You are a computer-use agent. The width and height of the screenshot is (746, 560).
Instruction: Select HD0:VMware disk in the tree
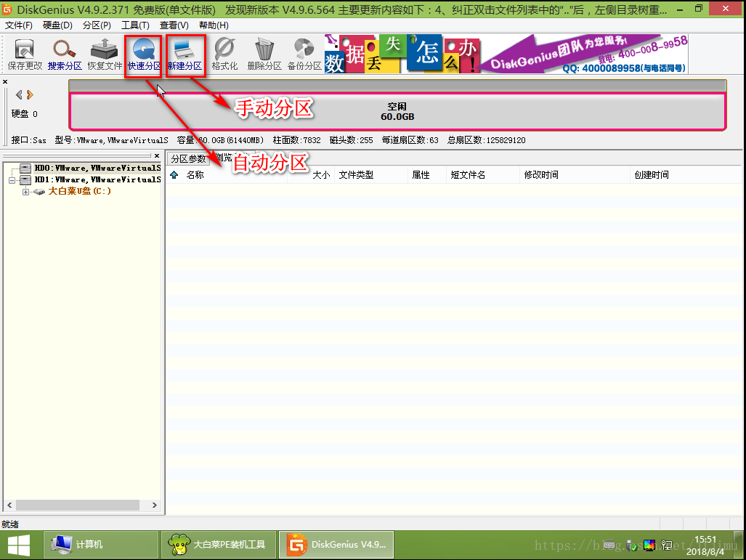pyautogui.click(x=97, y=168)
